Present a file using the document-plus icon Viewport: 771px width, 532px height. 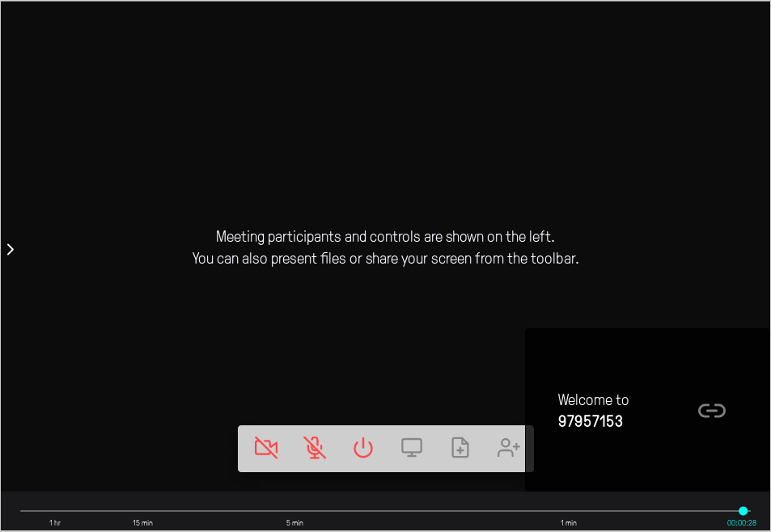pyautogui.click(x=460, y=447)
